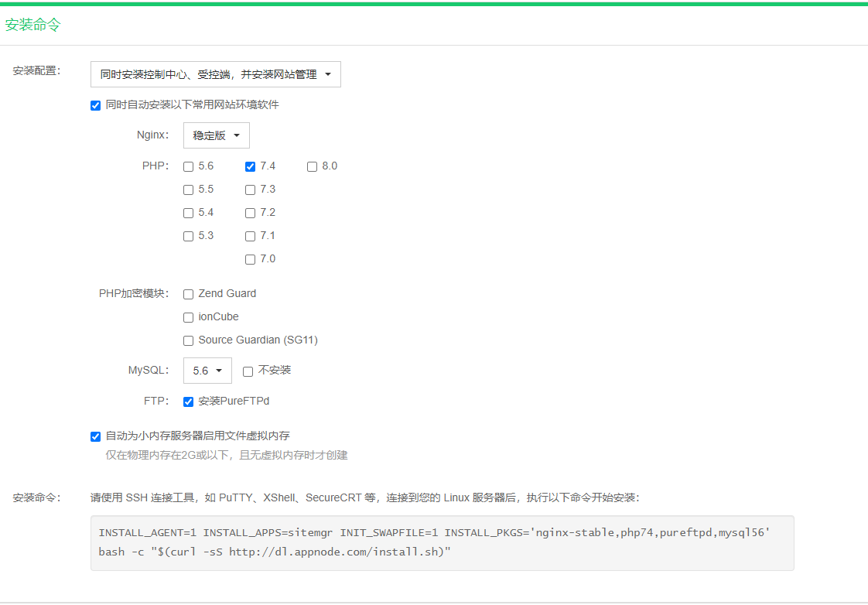The height and width of the screenshot is (605, 868).
Task: Enable Source Guardian (SG11) module
Action: click(189, 341)
